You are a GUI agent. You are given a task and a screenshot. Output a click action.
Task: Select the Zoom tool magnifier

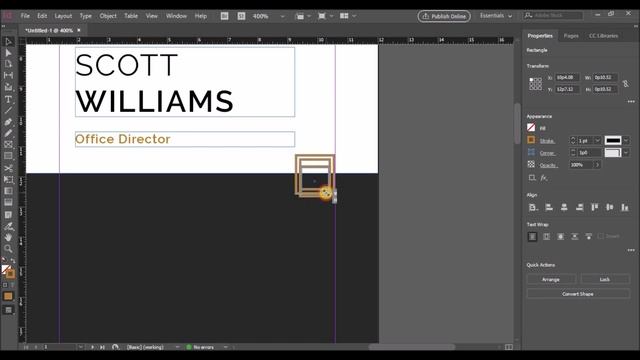[8, 249]
